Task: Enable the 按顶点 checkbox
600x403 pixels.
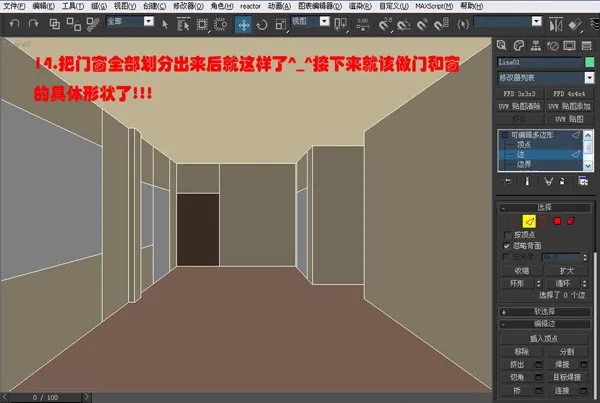Action: [507, 235]
